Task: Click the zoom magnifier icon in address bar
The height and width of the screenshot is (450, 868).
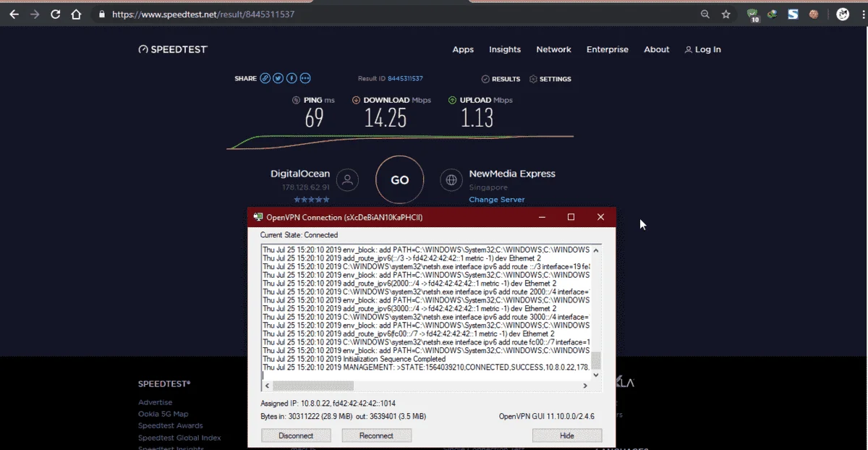Action: 705,14
